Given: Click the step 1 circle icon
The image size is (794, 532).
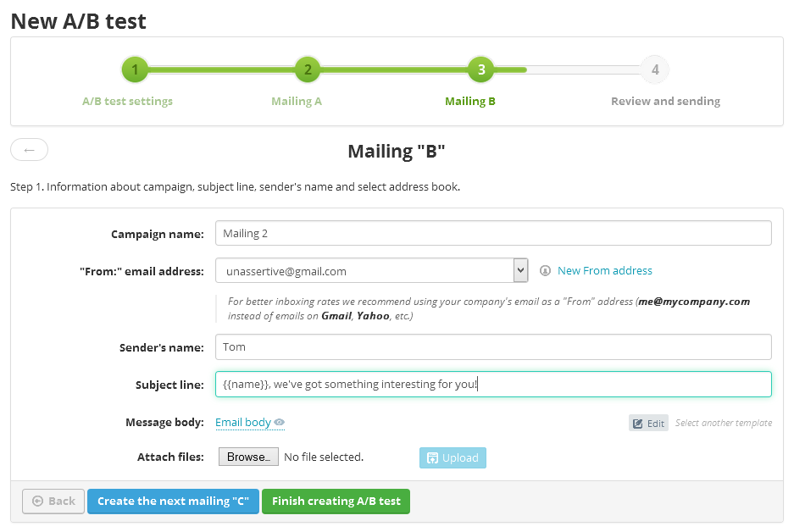Looking at the screenshot, I should click(x=135, y=69).
